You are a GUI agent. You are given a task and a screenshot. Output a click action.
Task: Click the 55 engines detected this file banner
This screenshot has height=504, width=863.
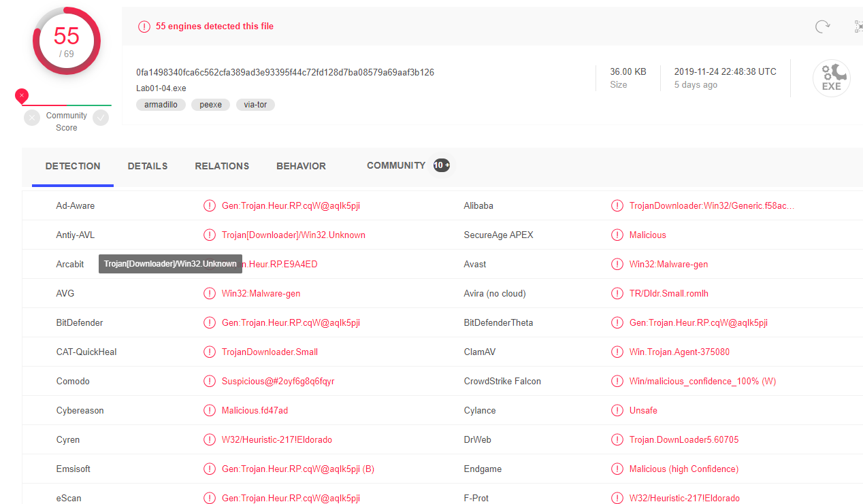(x=215, y=27)
